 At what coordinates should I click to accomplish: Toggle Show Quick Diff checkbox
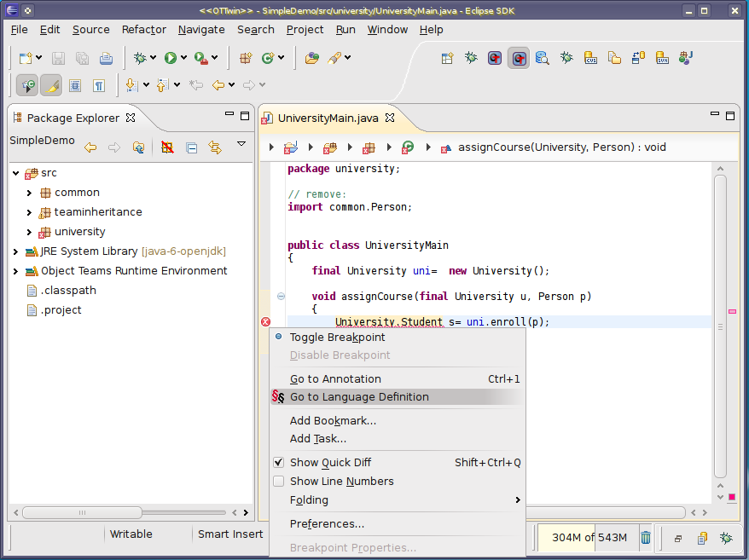[x=278, y=462]
